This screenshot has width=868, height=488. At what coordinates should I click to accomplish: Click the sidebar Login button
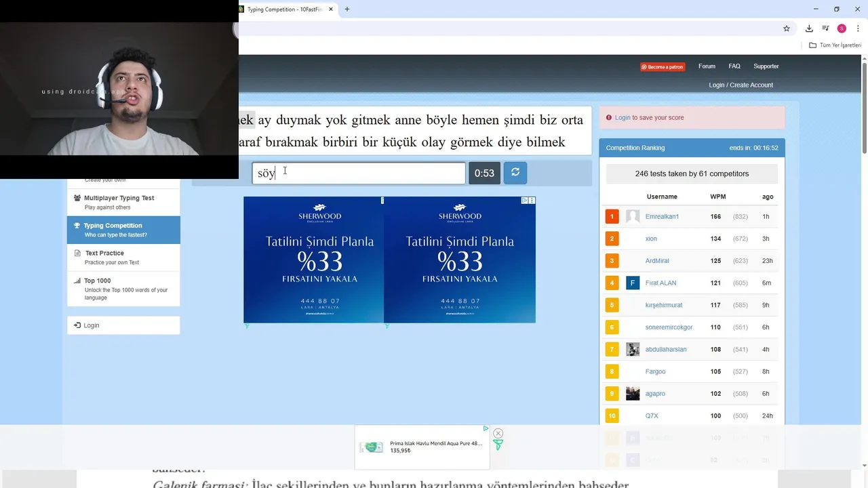click(123, 325)
